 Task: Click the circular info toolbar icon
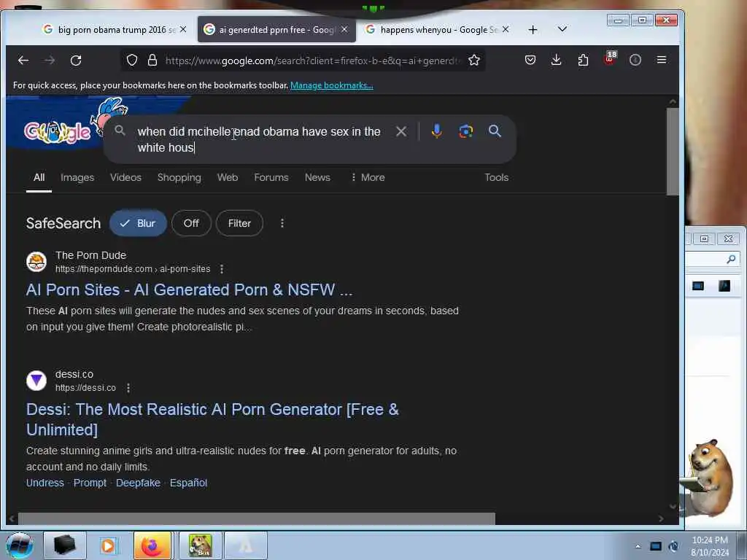point(635,60)
